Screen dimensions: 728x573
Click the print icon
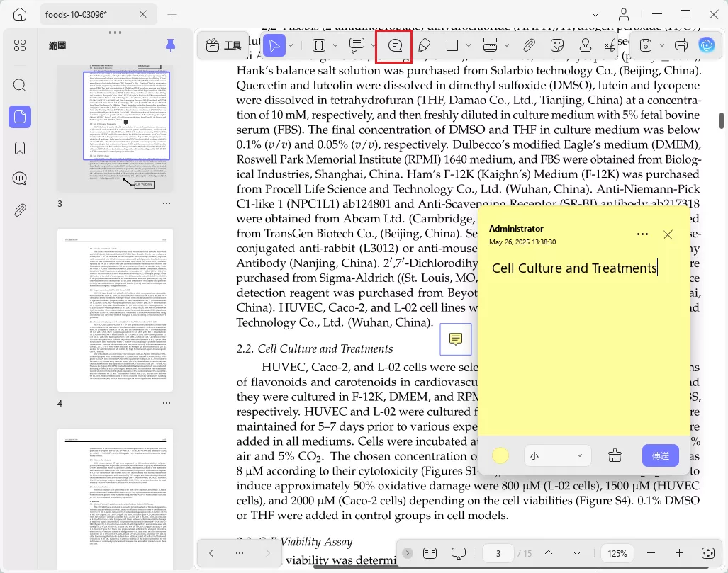(x=681, y=45)
